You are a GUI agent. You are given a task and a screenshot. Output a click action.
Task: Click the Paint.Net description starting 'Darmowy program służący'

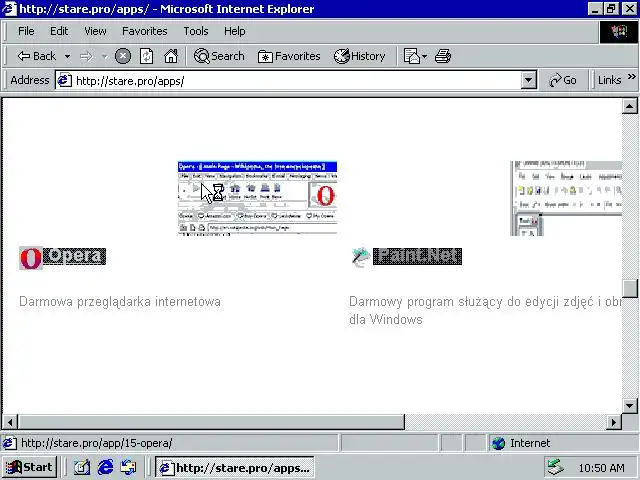tap(485, 310)
